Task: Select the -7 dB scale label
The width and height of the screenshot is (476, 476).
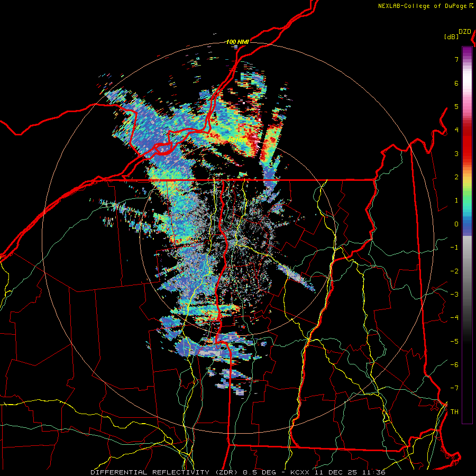Action: pyautogui.click(x=454, y=388)
